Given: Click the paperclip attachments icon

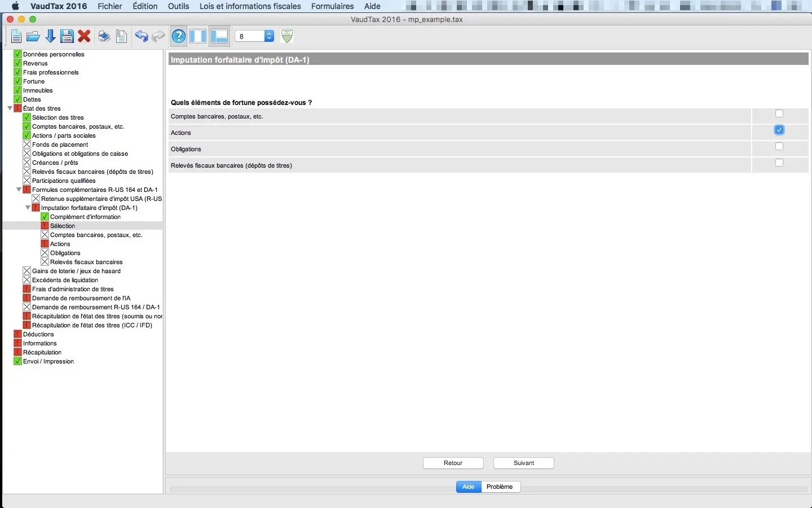Looking at the screenshot, I should point(121,37).
